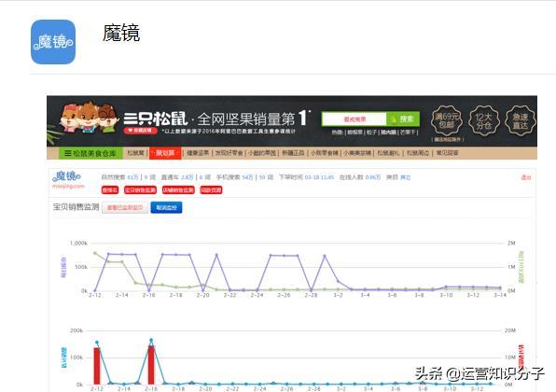Click the red bar at 2-16

pos(151,365)
